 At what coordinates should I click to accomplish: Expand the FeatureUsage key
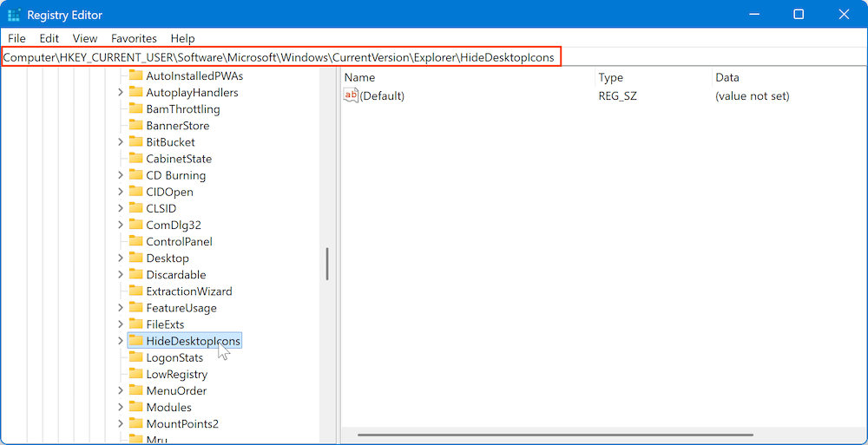120,308
